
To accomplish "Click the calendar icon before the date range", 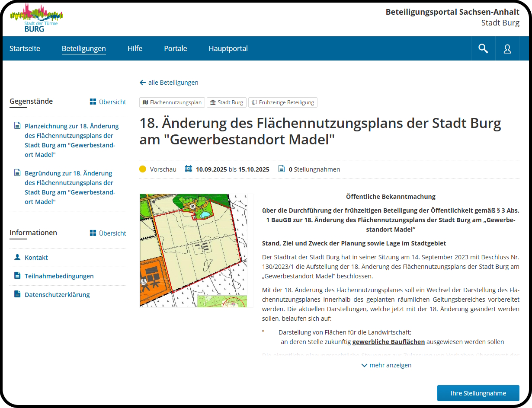I will click(189, 169).
